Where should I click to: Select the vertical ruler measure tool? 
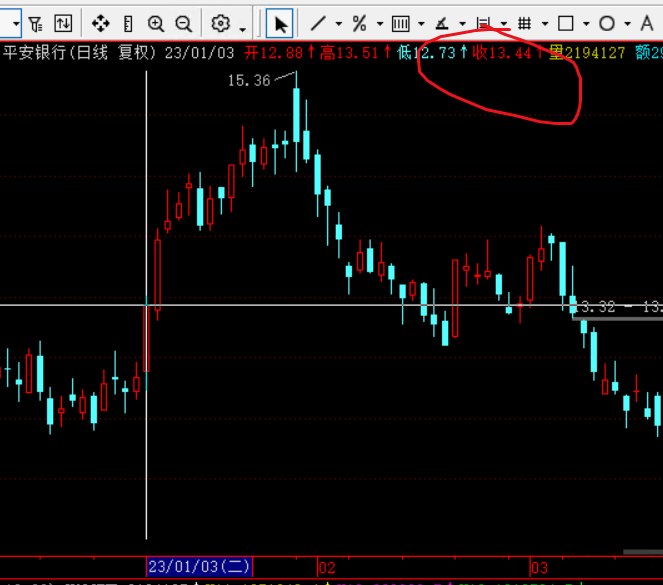point(128,24)
